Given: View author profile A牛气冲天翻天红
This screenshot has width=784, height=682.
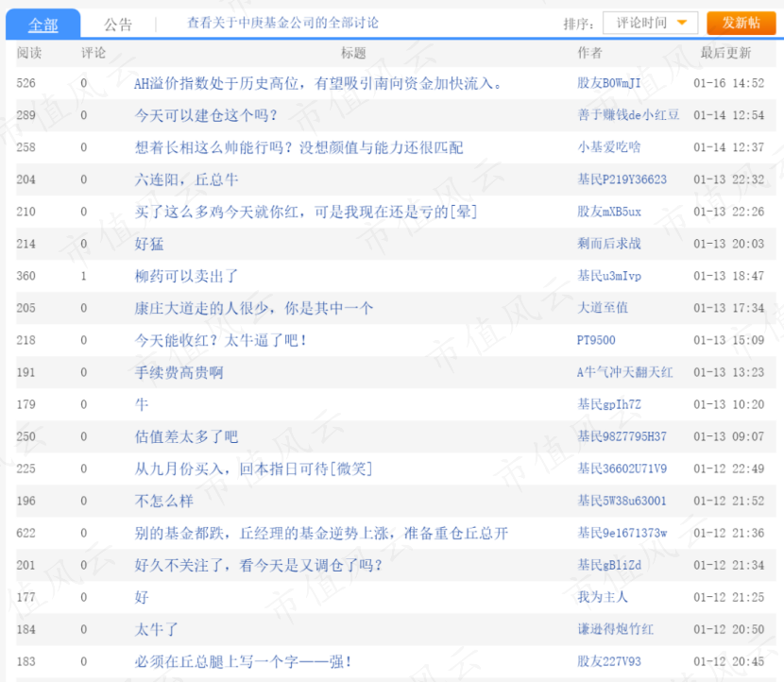Looking at the screenshot, I should (x=625, y=372).
